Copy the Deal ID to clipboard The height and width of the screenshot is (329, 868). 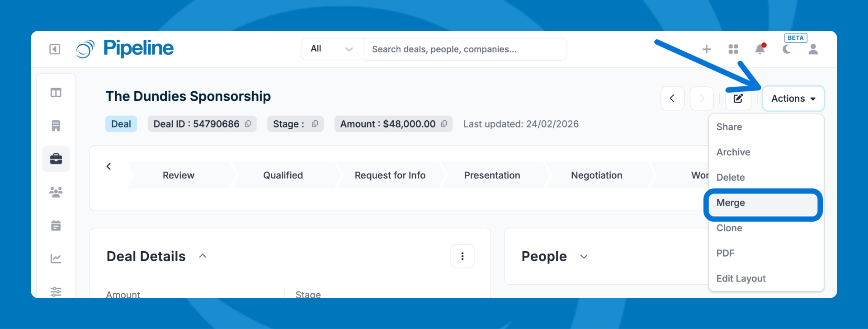pos(248,124)
